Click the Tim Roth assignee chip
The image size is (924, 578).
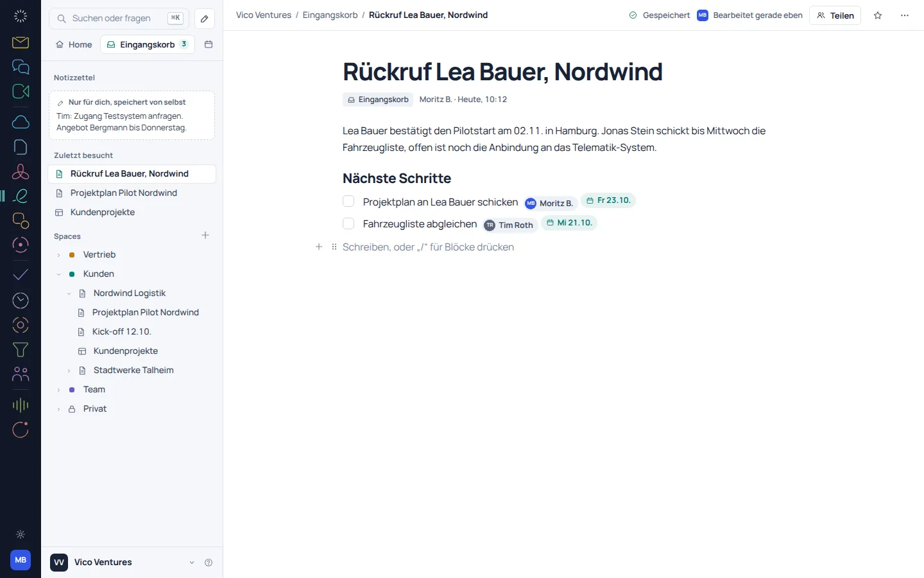pos(509,225)
